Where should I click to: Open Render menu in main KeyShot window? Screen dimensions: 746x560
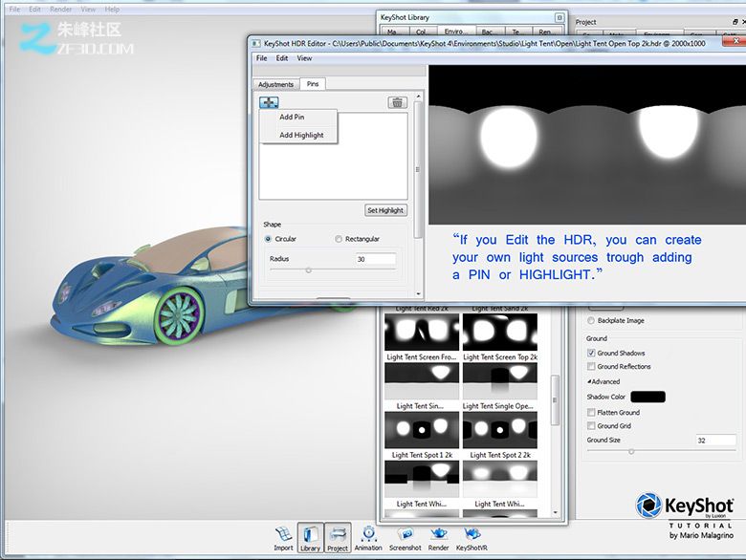pos(61,9)
